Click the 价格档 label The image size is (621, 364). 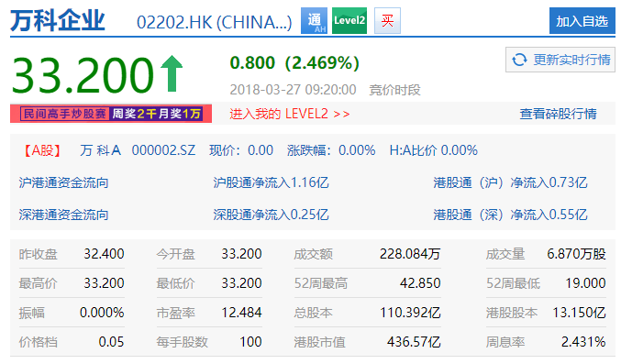[x=38, y=342]
